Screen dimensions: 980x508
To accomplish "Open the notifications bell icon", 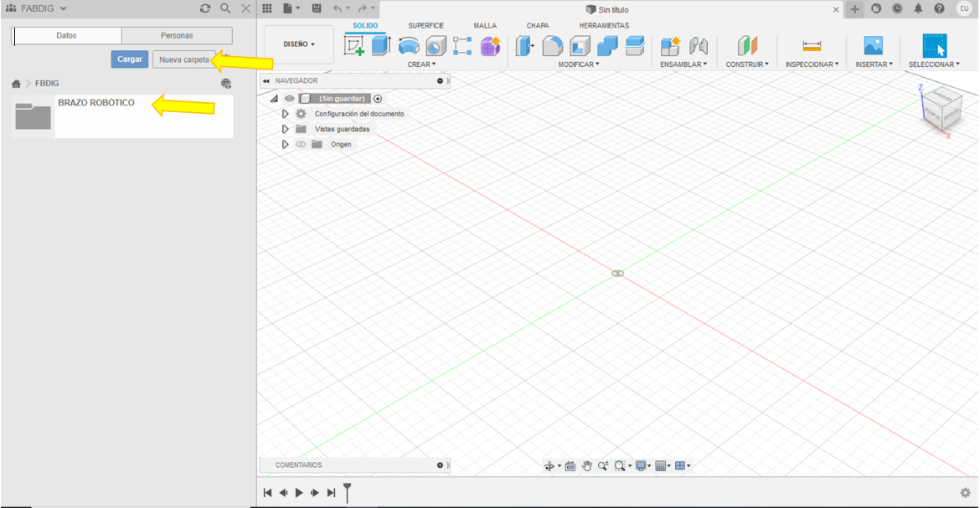I will pyautogui.click(x=918, y=8).
